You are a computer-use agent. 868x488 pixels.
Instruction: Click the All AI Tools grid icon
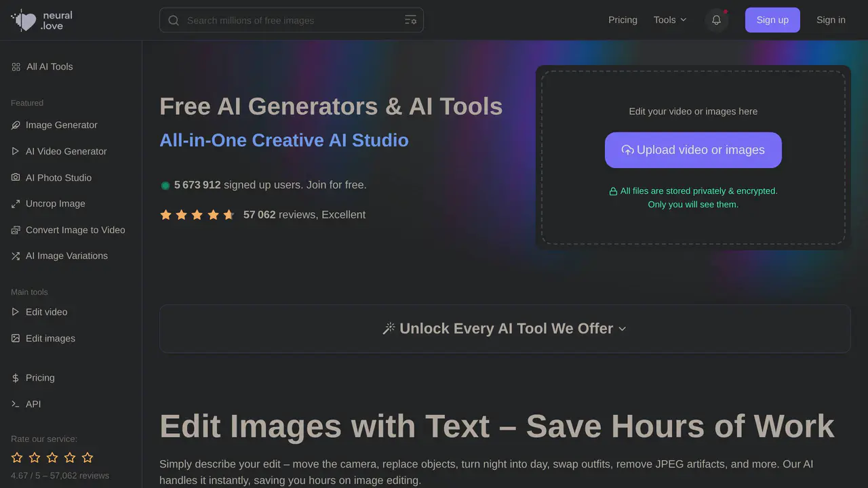pyautogui.click(x=16, y=66)
